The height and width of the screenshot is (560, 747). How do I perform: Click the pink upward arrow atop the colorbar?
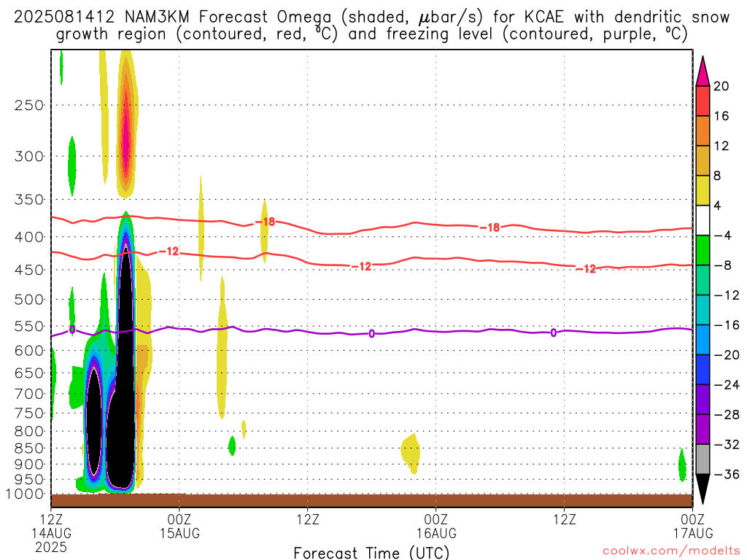click(x=703, y=71)
